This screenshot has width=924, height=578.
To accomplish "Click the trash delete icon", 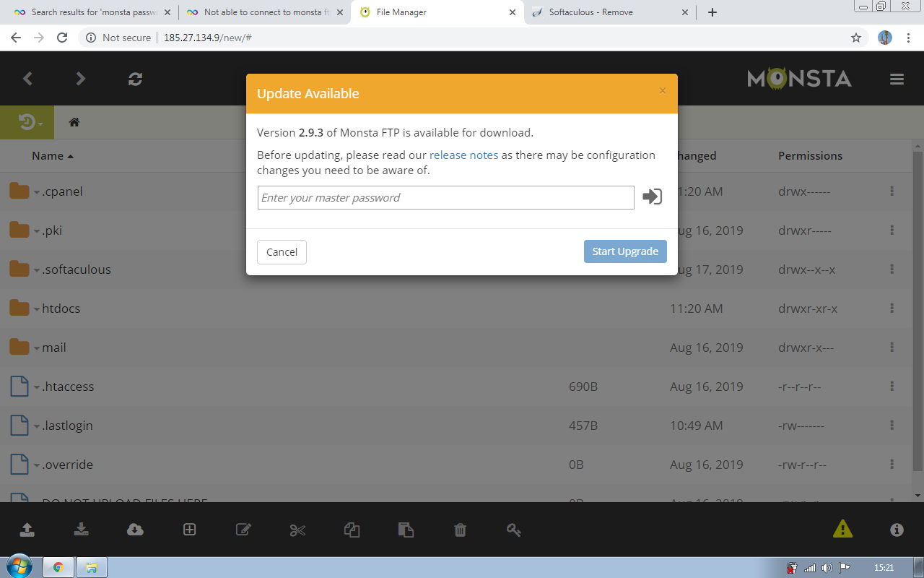I will [460, 530].
